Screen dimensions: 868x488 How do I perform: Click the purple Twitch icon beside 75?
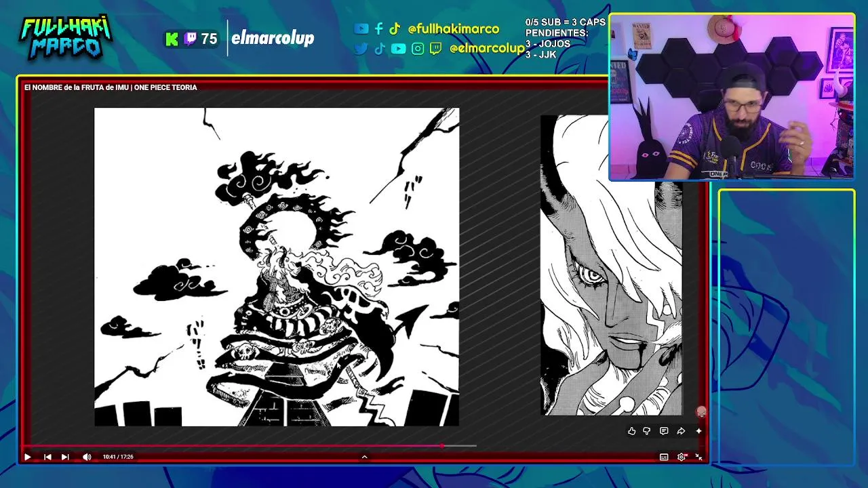pyautogui.click(x=191, y=39)
